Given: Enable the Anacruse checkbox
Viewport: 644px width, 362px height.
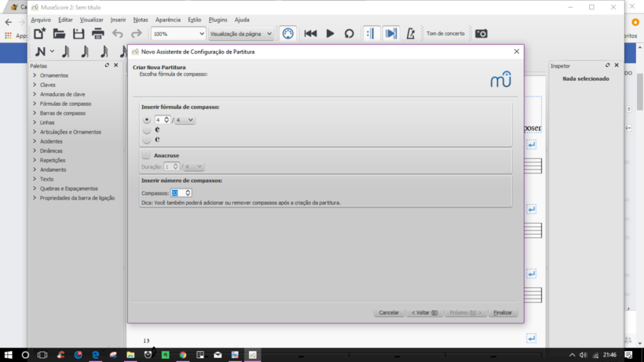Looking at the screenshot, I should coord(146,155).
